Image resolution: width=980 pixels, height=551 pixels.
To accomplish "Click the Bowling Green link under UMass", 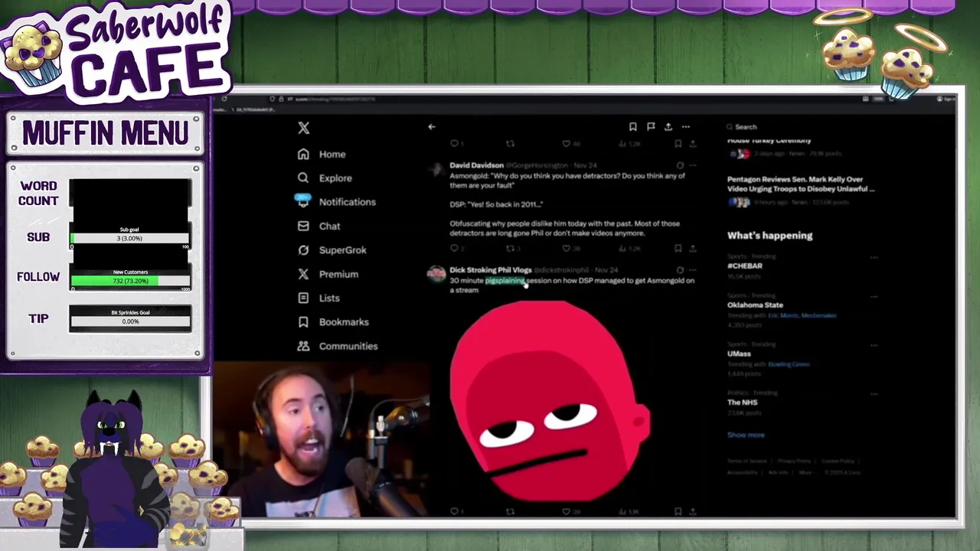I will (x=789, y=364).
